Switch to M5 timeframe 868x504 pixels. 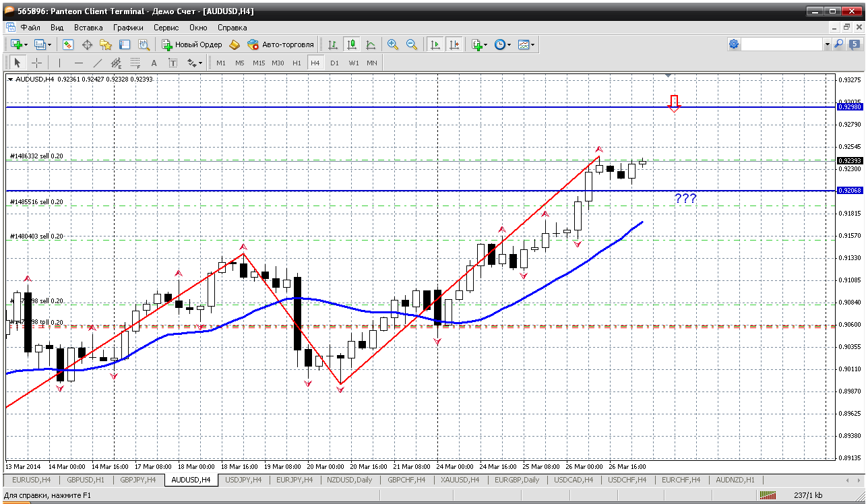(239, 63)
